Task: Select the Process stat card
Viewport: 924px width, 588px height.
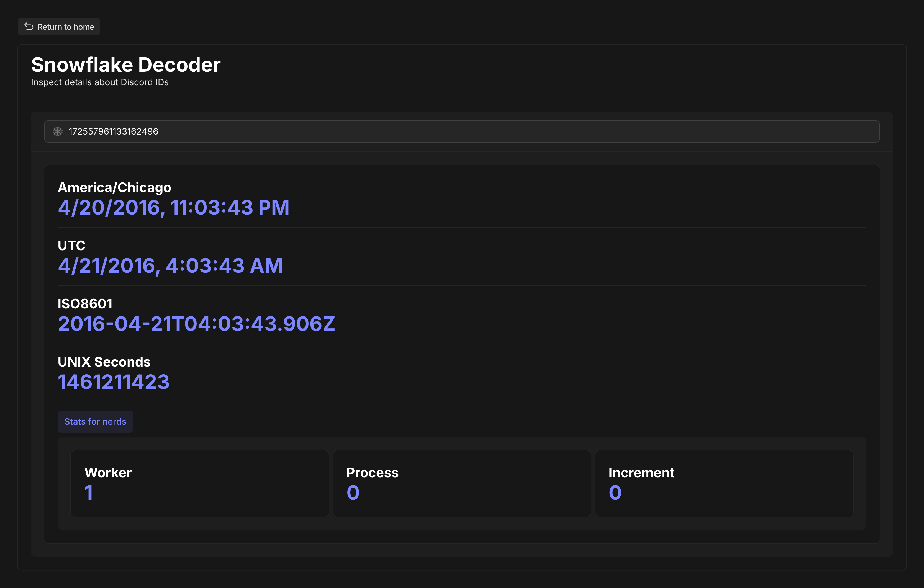Action: (x=462, y=483)
